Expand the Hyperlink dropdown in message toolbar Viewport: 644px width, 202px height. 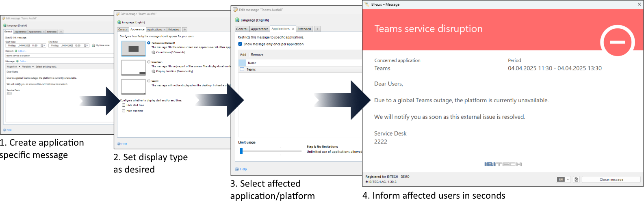(x=19, y=67)
